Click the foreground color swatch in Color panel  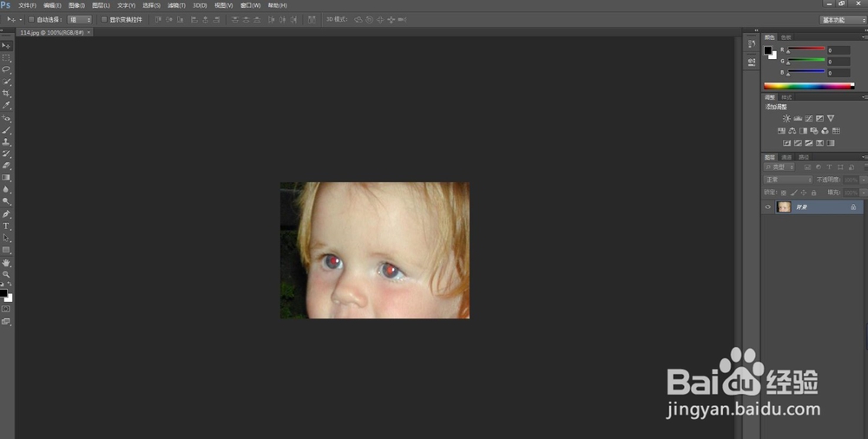(x=768, y=50)
